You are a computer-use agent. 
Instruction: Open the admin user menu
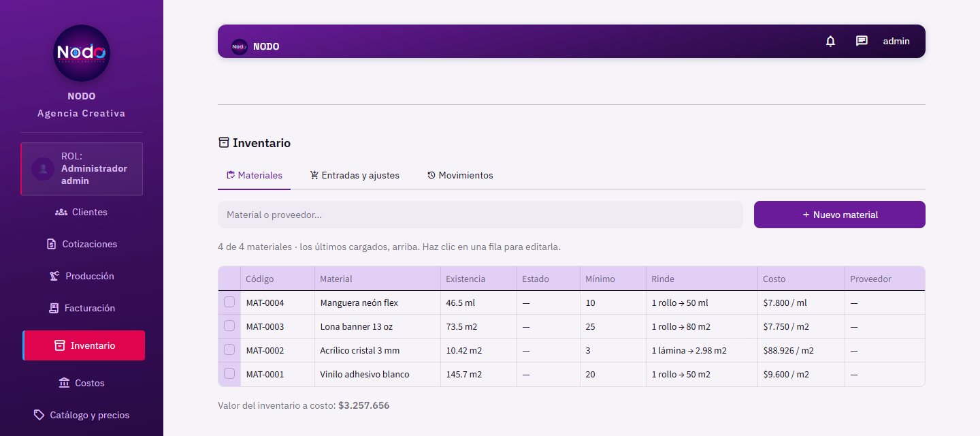pos(896,41)
